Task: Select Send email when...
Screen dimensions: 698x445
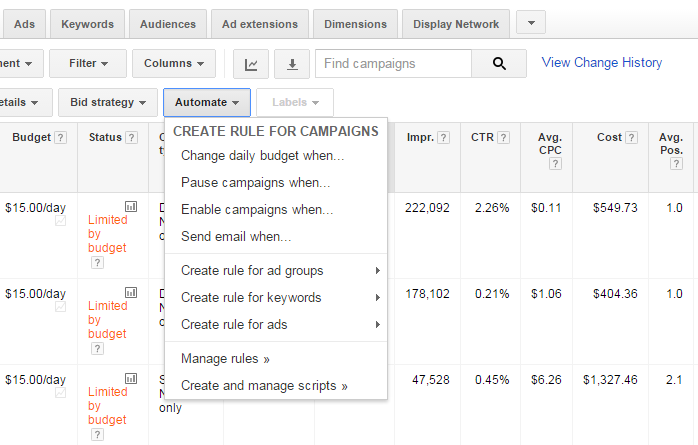Action: 276,236
